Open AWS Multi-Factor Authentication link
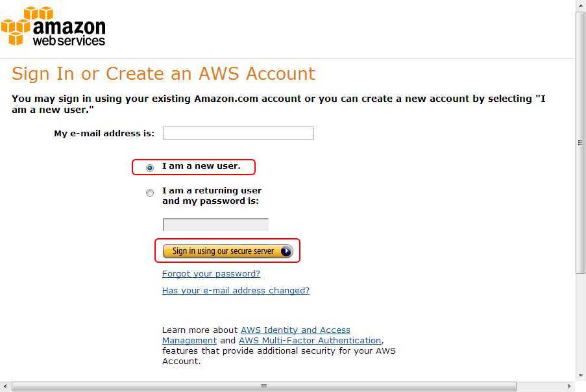 (310, 341)
